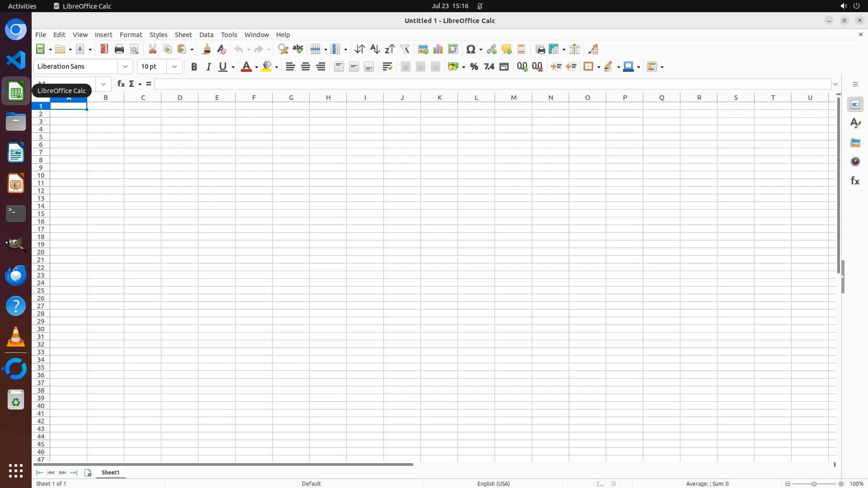Select column F header

[254, 98]
